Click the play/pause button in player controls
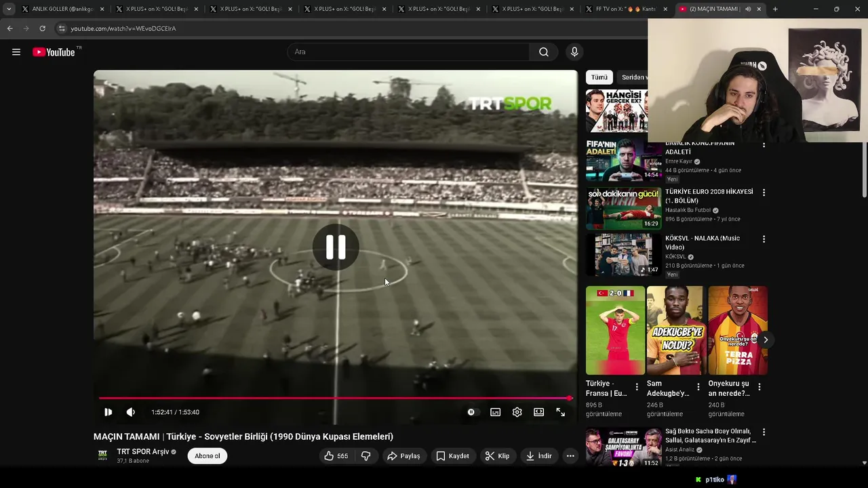868x488 pixels. pos(108,412)
